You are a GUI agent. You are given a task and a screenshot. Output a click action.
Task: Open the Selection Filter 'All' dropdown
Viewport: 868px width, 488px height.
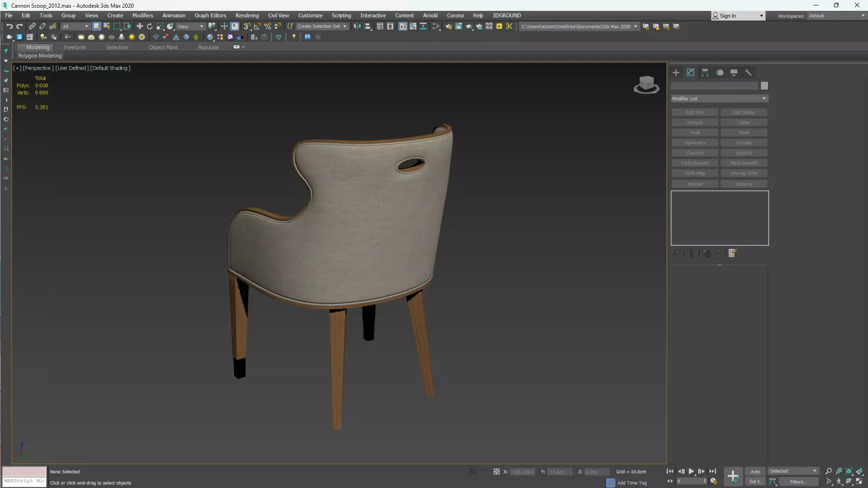pos(75,26)
